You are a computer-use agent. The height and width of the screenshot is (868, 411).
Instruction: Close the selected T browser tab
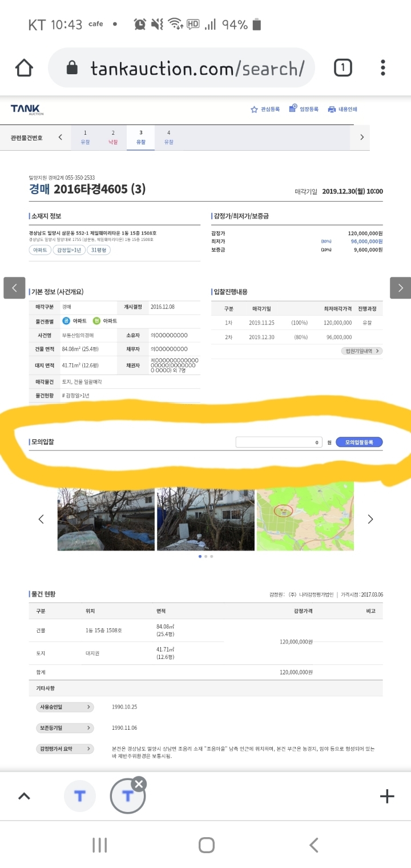(139, 783)
